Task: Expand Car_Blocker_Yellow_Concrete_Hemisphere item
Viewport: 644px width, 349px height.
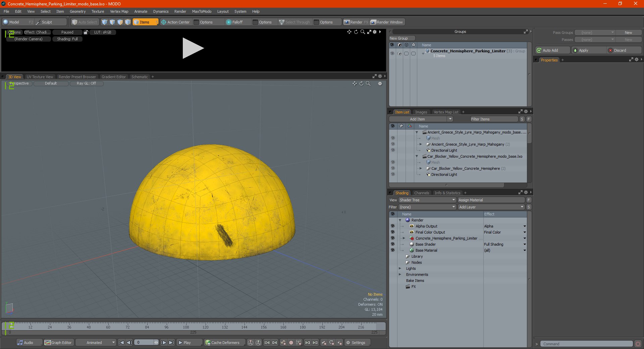Action: (421, 168)
